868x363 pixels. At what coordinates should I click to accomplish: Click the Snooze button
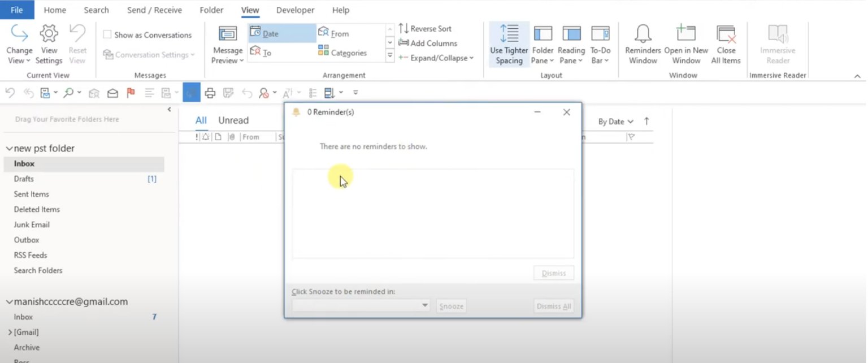point(450,305)
